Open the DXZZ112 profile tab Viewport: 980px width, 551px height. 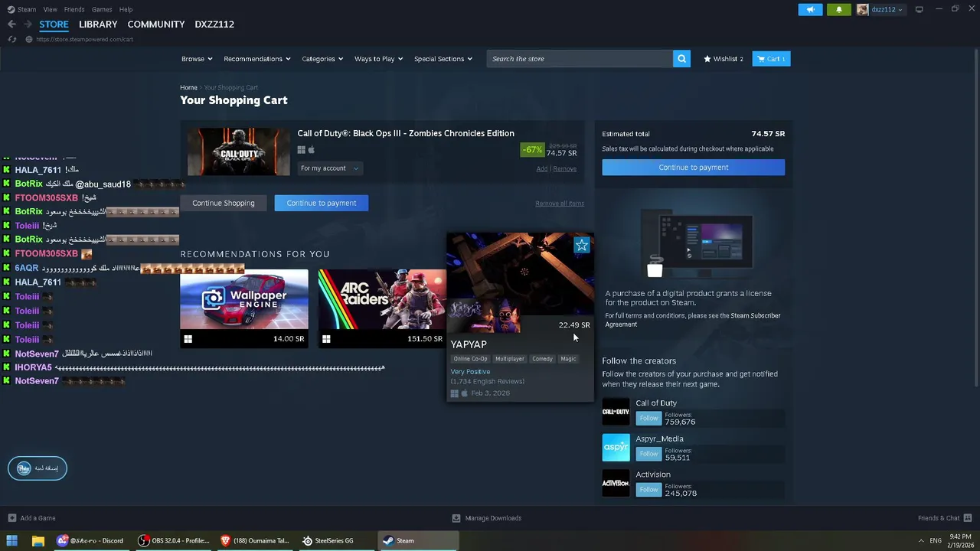(x=214, y=24)
